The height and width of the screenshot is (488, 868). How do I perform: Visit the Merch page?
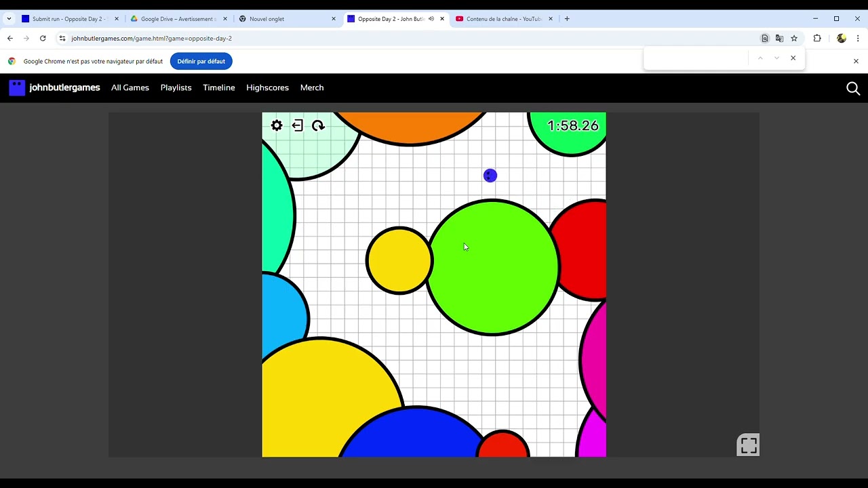pos(312,87)
